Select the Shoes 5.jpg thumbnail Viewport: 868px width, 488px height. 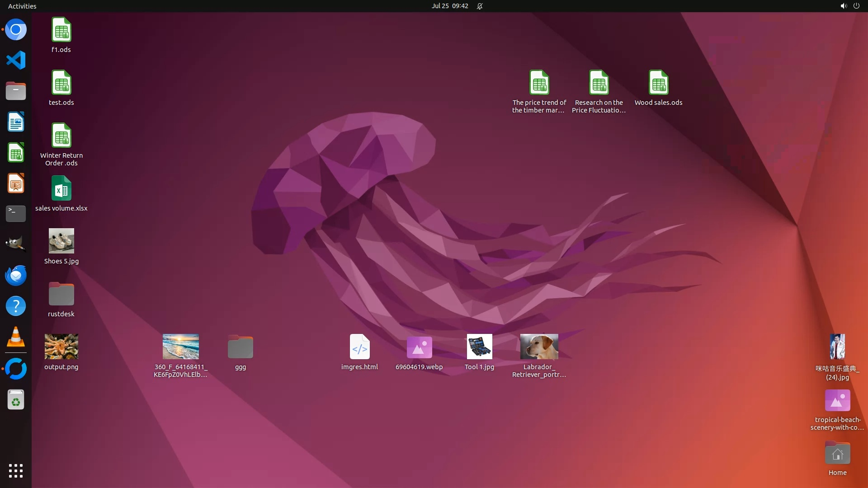tap(61, 241)
